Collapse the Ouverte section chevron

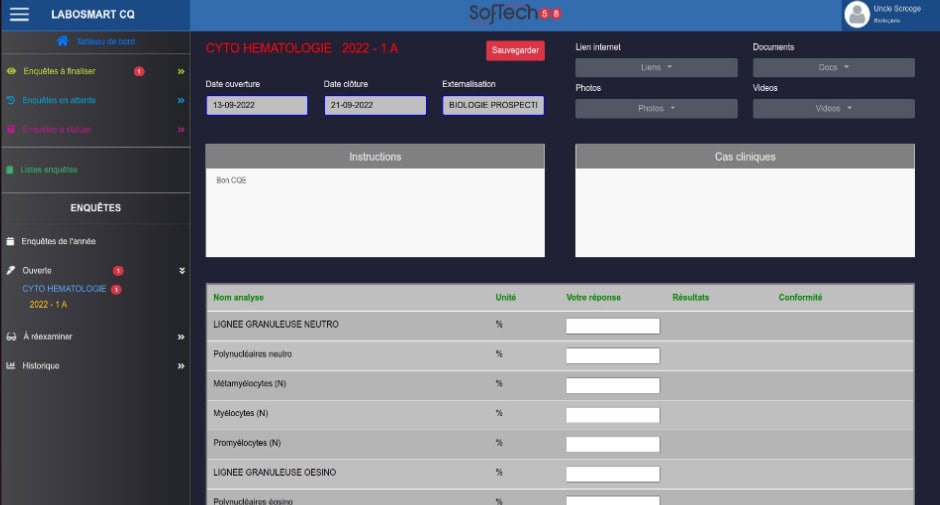182,270
